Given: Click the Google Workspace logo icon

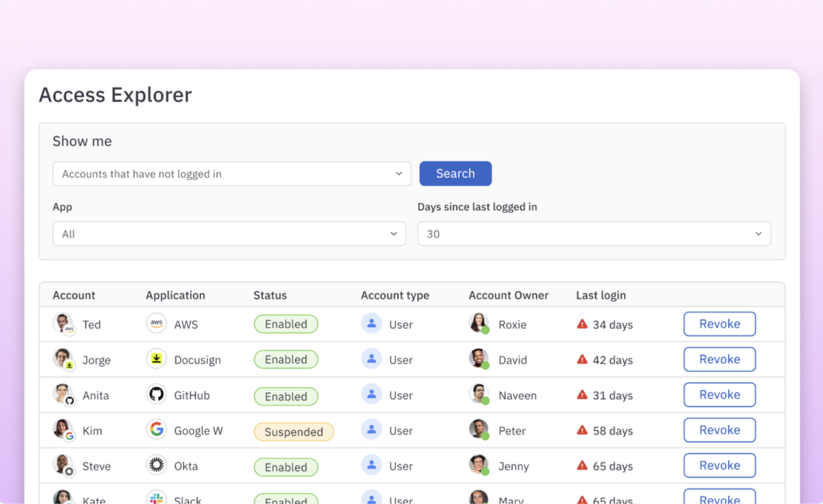Looking at the screenshot, I should (x=156, y=429).
